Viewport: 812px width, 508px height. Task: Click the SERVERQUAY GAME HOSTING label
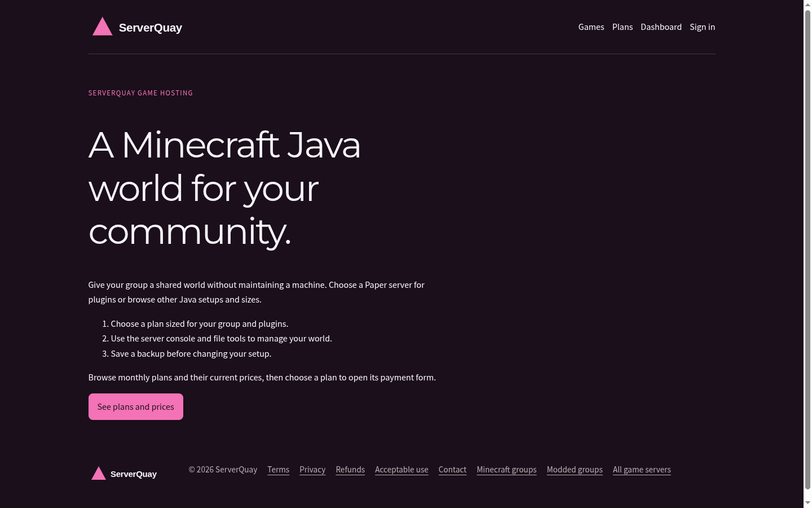(140, 93)
